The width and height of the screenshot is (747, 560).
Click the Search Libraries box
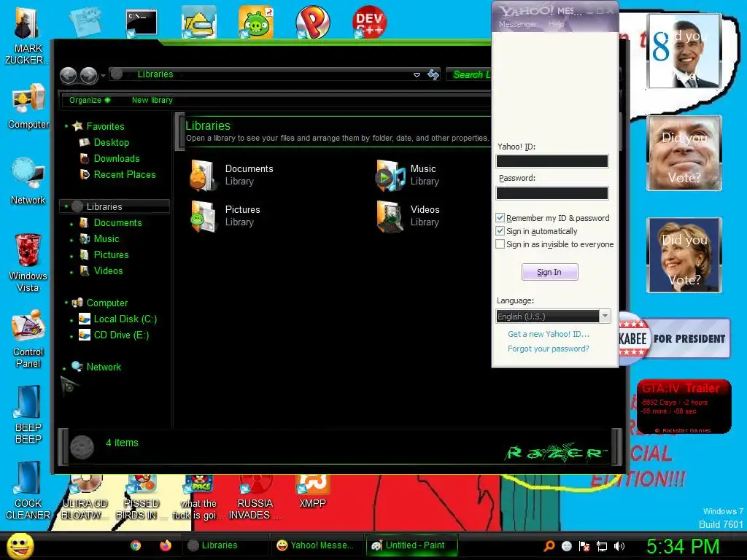pos(469,75)
